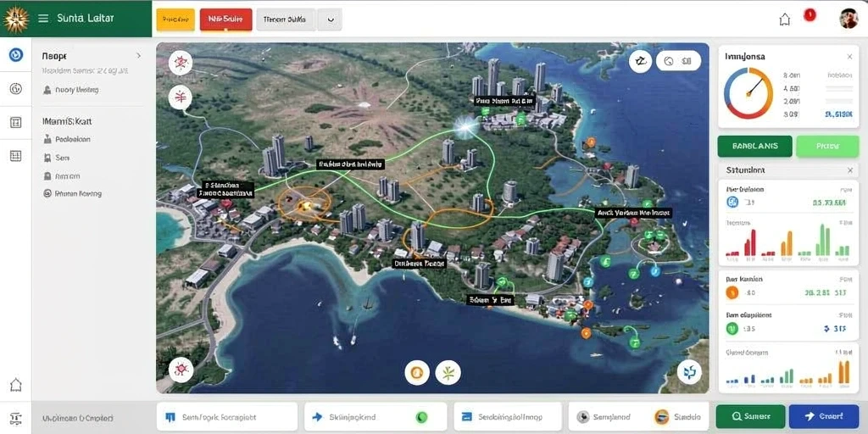Open the user avatar menu
This screenshot has width=868, height=434.
tap(849, 19)
